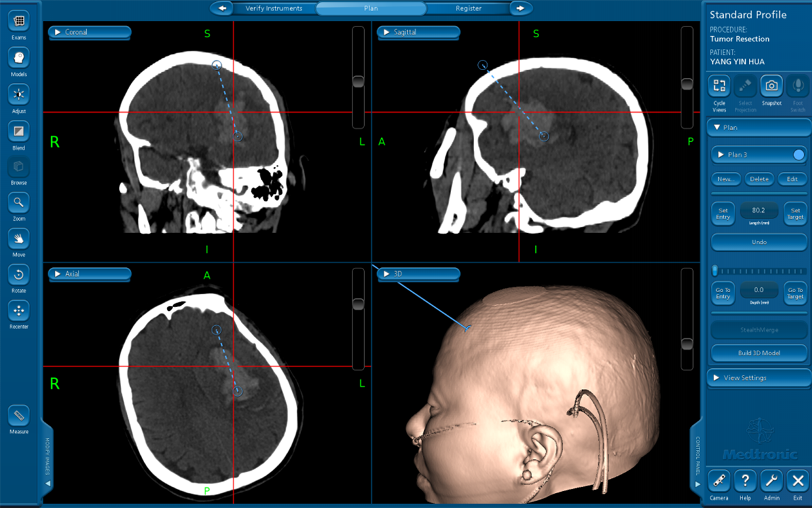Click the New... plan button
This screenshot has width=812, height=508.
tap(726, 179)
